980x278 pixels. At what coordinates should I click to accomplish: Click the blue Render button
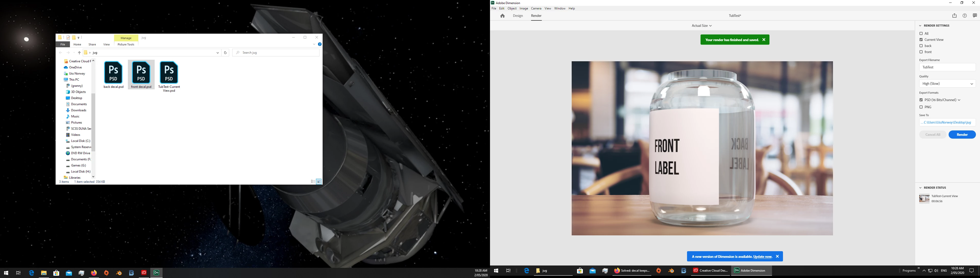pyautogui.click(x=962, y=135)
